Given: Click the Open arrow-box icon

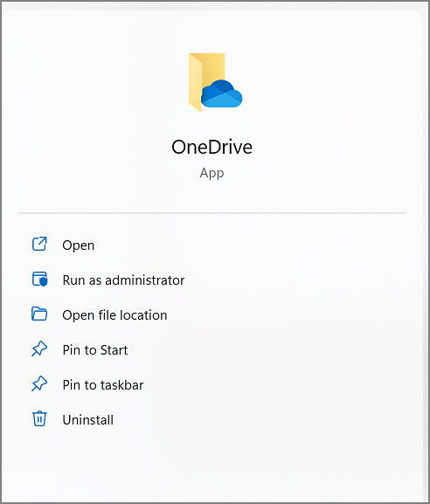Looking at the screenshot, I should coord(39,244).
